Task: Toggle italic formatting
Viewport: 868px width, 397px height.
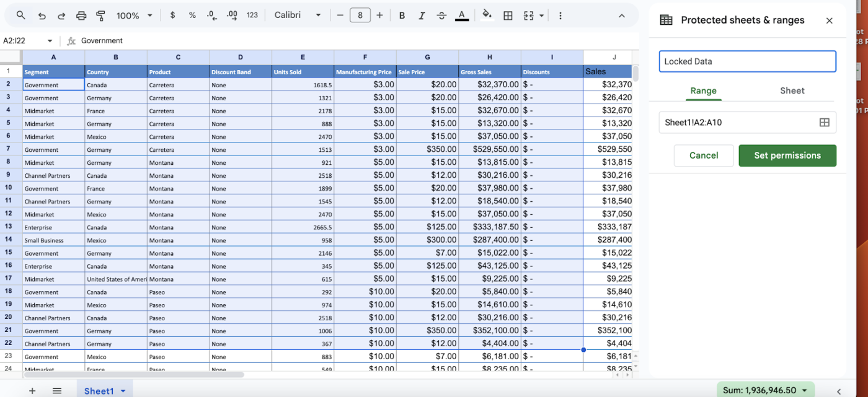Action: (422, 15)
